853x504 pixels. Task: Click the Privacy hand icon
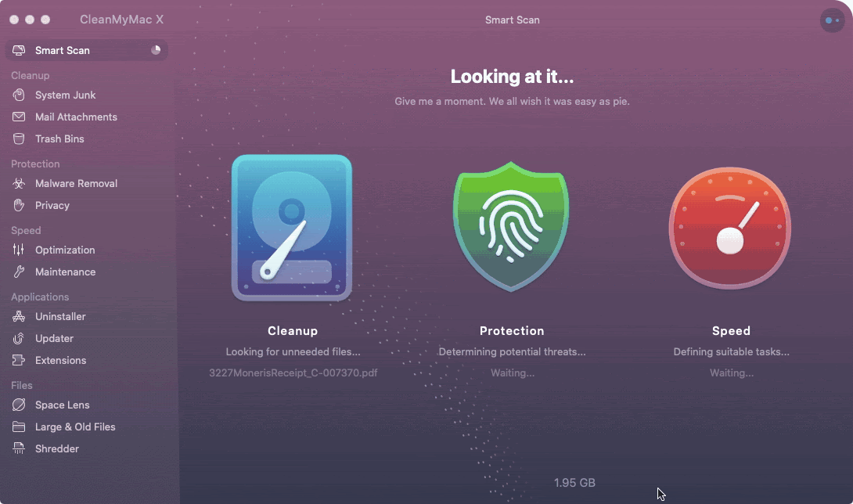coord(19,205)
